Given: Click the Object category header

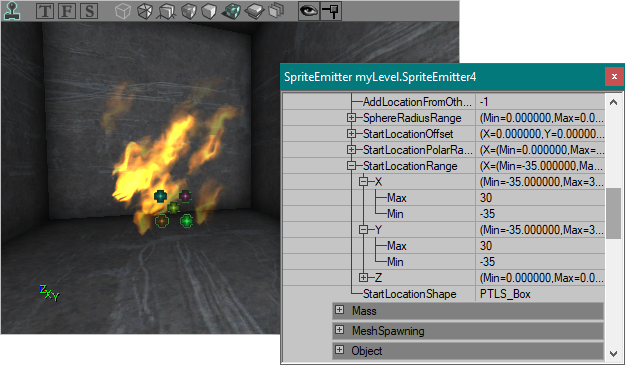Looking at the screenshot, I should pyautogui.click(x=468, y=351).
